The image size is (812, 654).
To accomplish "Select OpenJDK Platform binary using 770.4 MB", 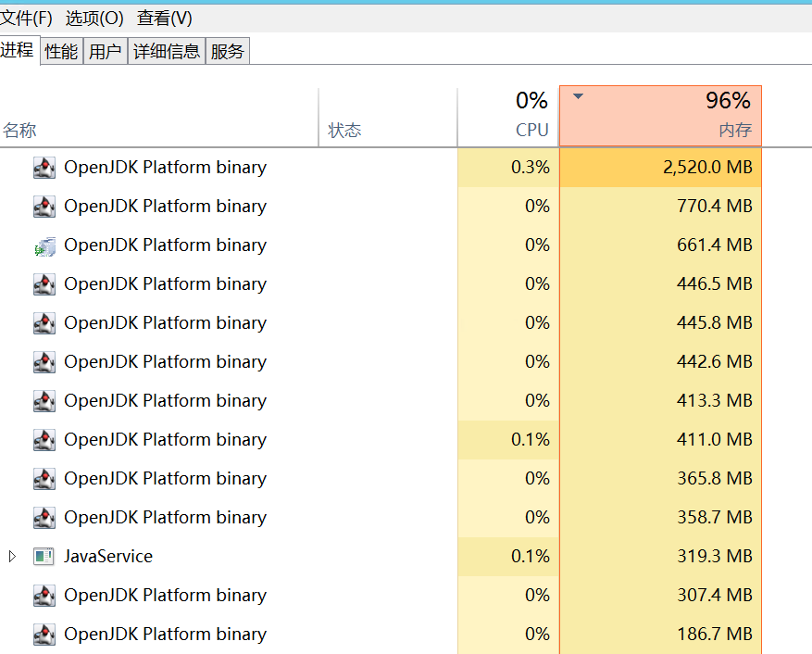I will pos(165,207).
